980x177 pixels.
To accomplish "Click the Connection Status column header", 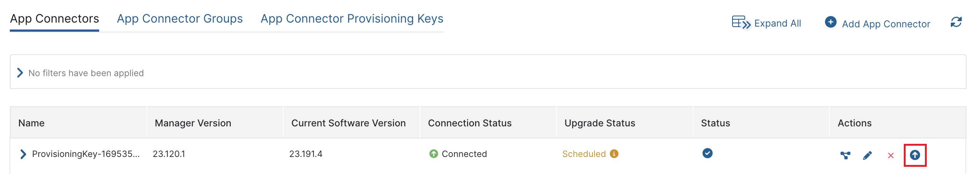I will coord(470,123).
